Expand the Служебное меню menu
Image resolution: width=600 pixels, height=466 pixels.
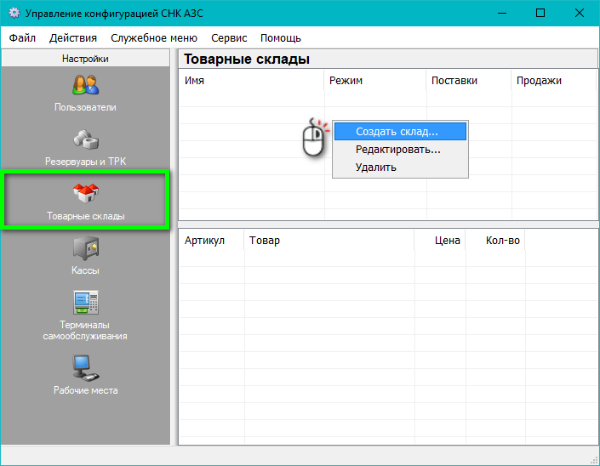pos(154,38)
